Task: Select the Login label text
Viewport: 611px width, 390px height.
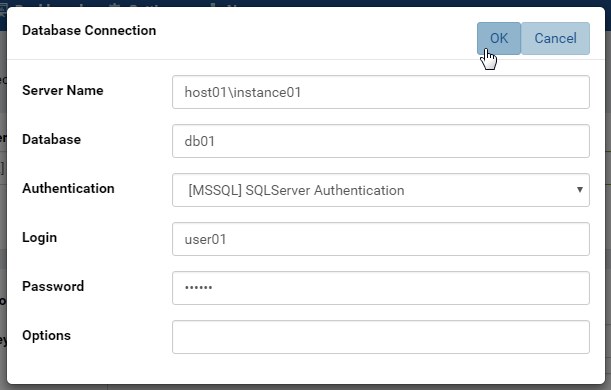Action: (x=39, y=238)
